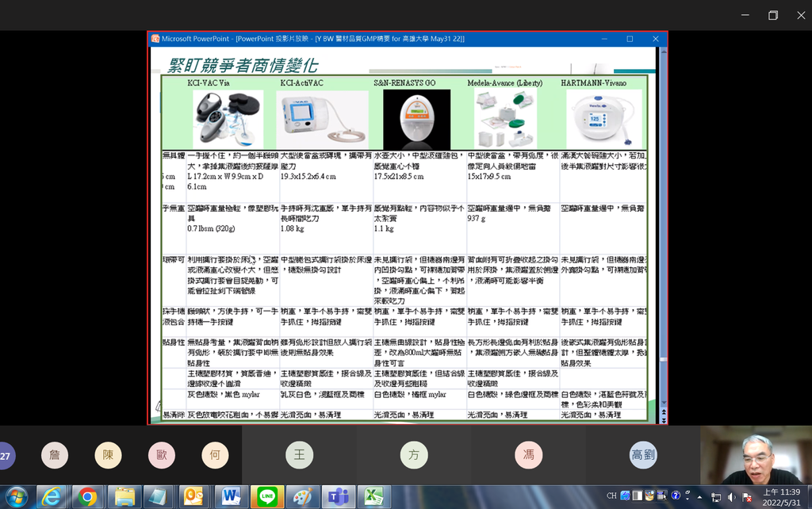Viewport: 812px width, 509px height.
Task: Show hidden system tray icons
Action: click(699, 497)
